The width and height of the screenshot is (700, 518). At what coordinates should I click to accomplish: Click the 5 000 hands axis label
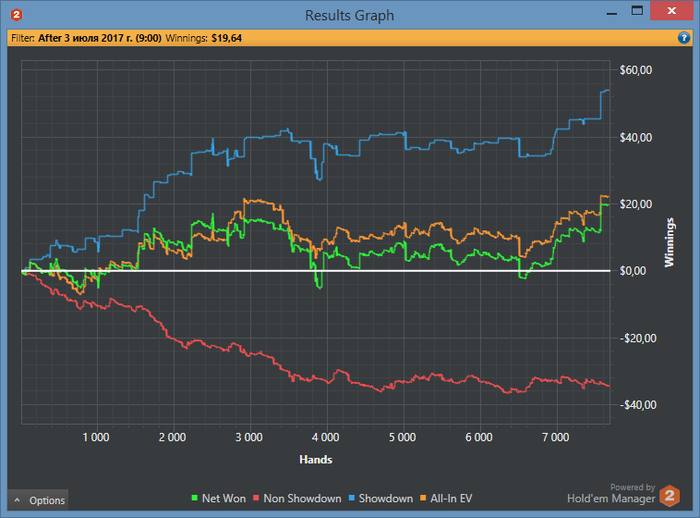(402, 437)
